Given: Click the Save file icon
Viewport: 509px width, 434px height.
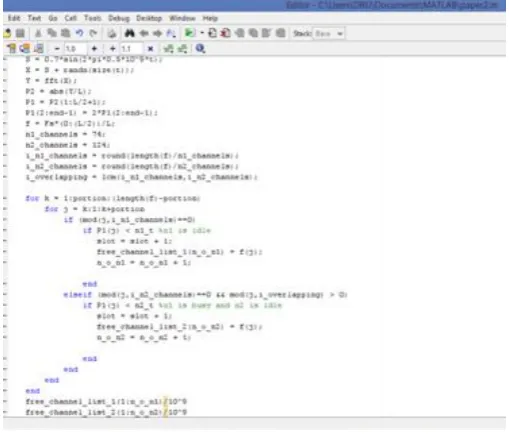Looking at the screenshot, I should [20, 33].
